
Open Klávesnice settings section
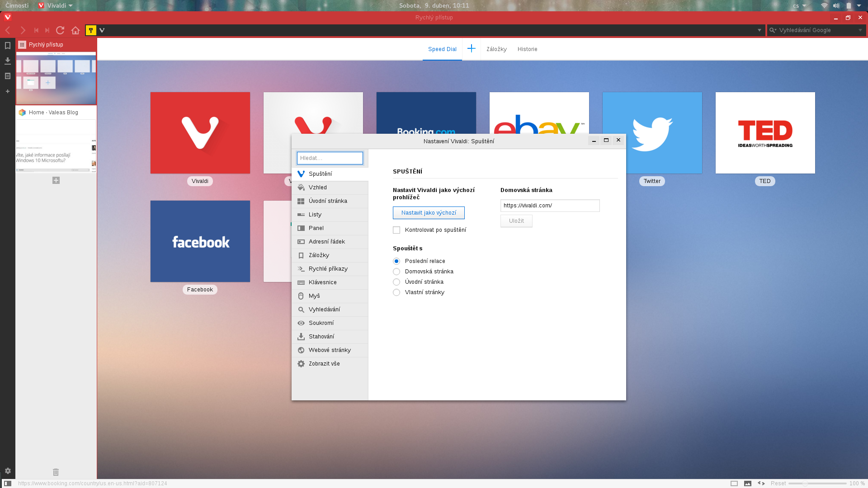coord(330,282)
